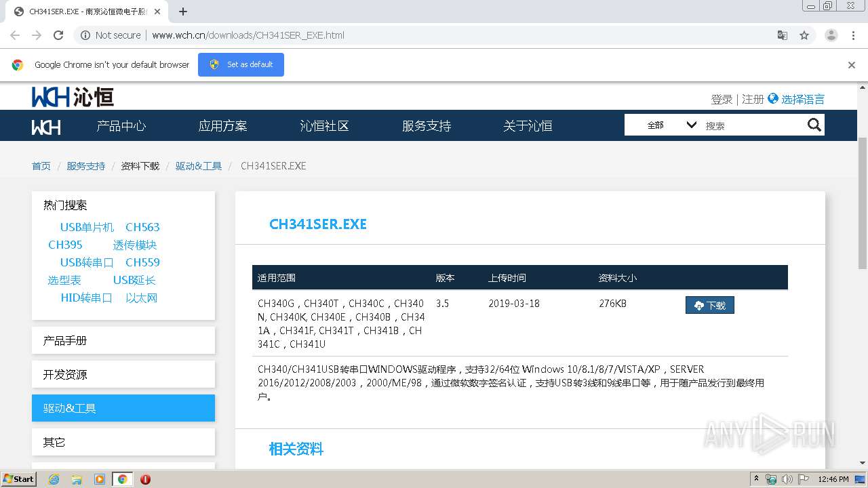Image resolution: width=868 pixels, height=488 pixels.
Task: Click hot search term HID转串口
Action: point(86,298)
